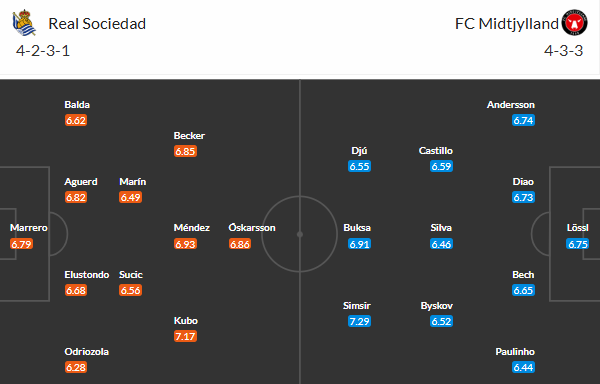Click the Real Sociedad club crest
Screen dimensions: 600x384
point(24,23)
